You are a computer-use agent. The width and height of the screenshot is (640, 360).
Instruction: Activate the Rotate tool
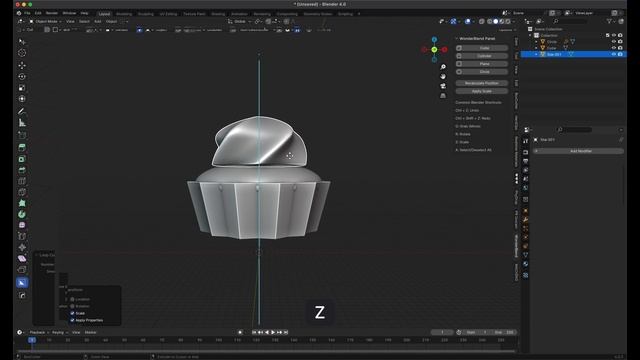[x=22, y=76]
